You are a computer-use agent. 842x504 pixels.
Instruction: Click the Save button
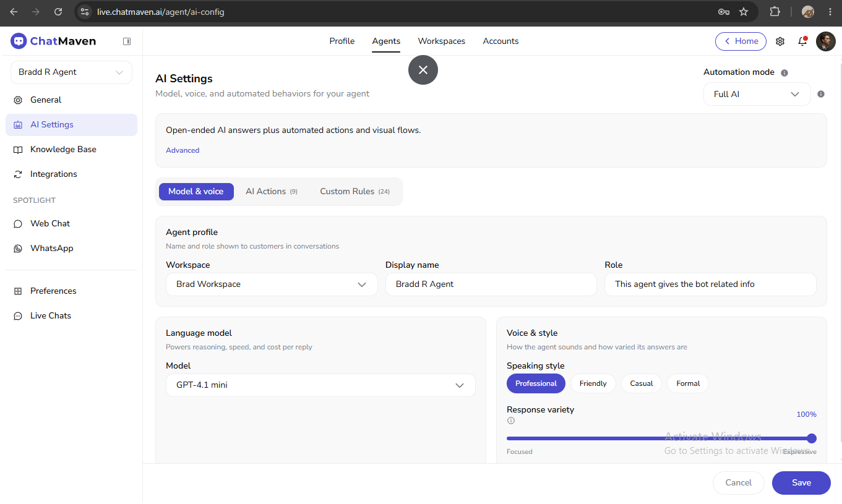[801, 482]
